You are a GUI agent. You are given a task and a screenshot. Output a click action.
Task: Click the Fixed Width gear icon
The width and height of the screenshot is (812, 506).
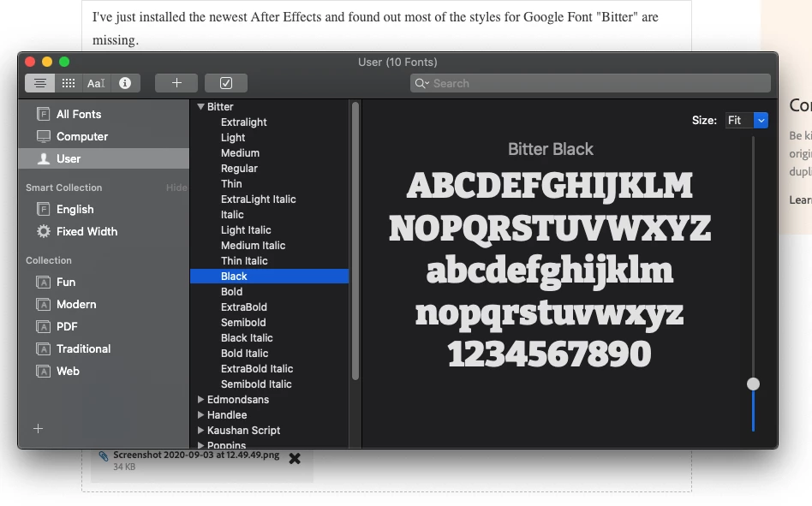click(44, 231)
